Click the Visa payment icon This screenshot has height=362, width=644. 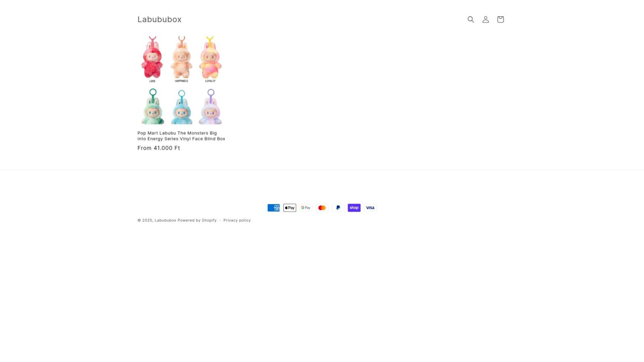370,208
